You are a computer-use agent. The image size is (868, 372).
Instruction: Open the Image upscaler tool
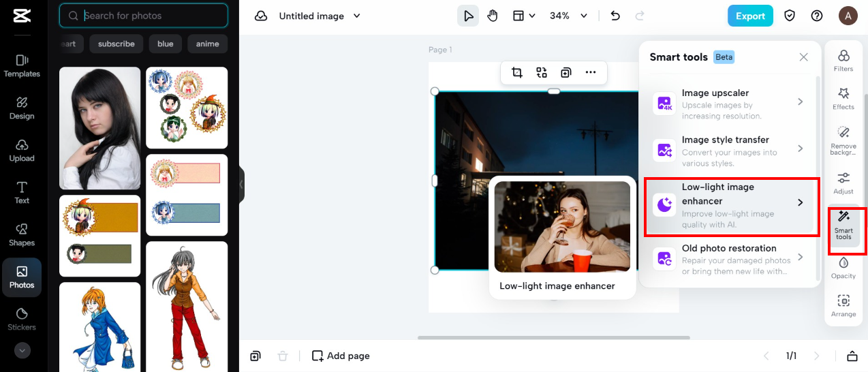(x=730, y=104)
